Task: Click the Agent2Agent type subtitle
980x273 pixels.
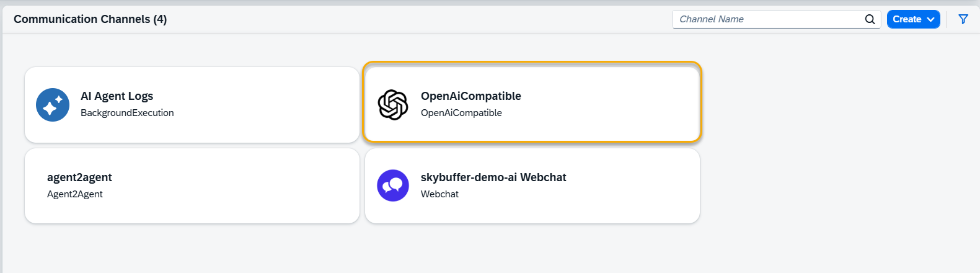Action: point(75,194)
